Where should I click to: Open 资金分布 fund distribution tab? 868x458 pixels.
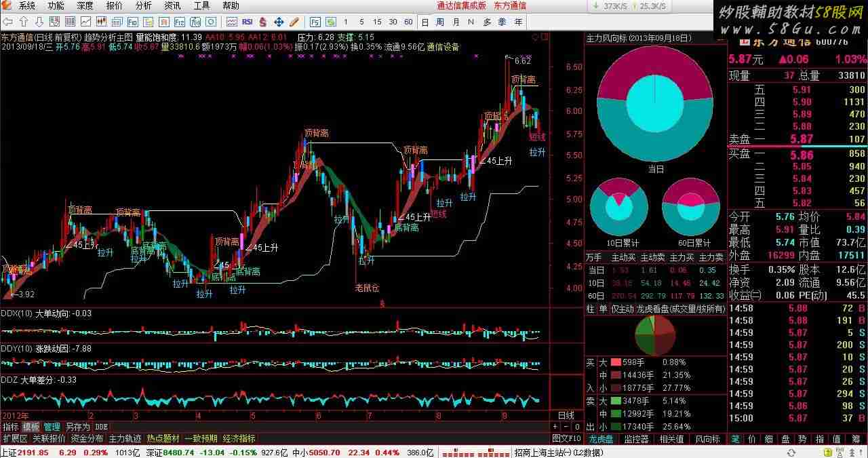click(x=87, y=439)
